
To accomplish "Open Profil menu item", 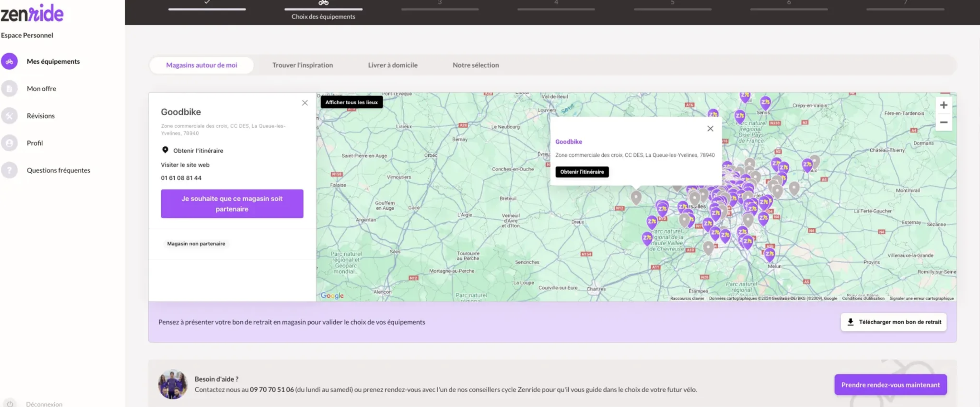I will (35, 143).
